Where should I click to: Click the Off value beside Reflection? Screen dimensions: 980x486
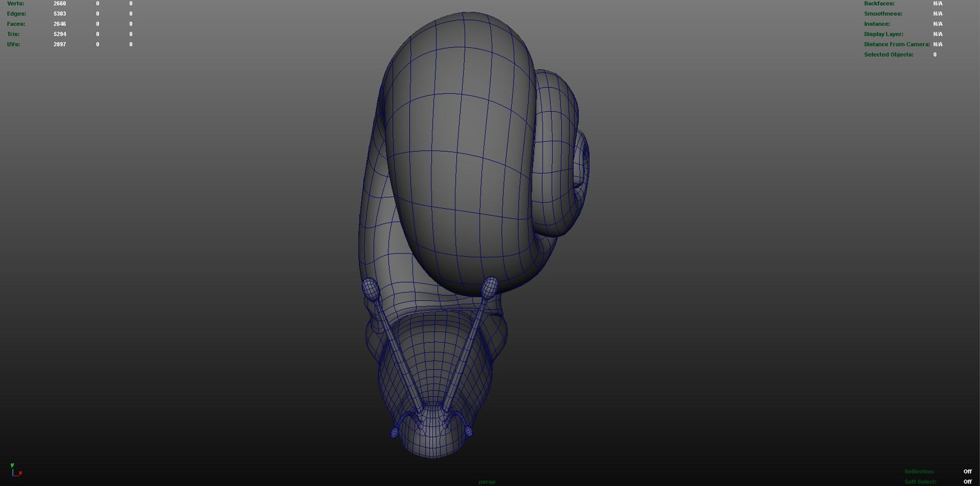[967, 472]
